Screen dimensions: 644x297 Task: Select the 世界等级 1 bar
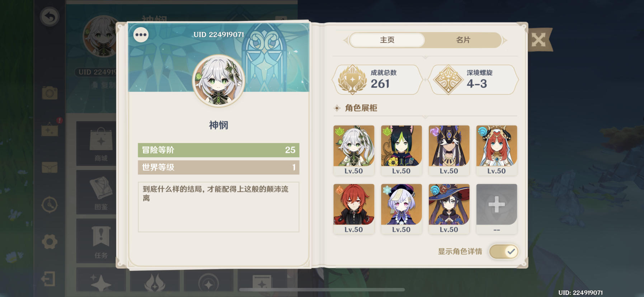(x=218, y=167)
